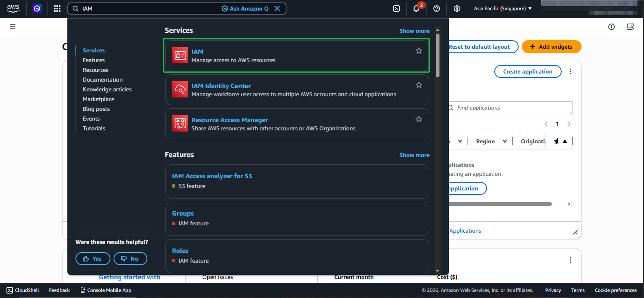Sort by Originating column header
Screen dimensions: 644x298
[x=533, y=141]
